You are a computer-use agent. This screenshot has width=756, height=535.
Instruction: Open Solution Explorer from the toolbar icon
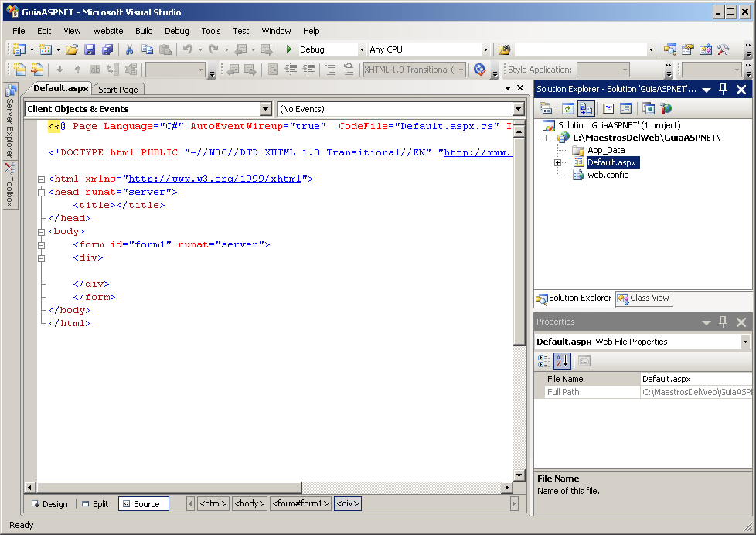[669, 49]
